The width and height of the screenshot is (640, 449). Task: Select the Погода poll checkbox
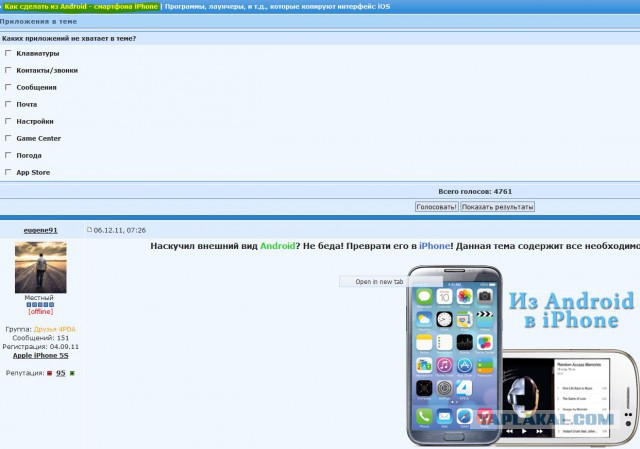[x=8, y=155]
